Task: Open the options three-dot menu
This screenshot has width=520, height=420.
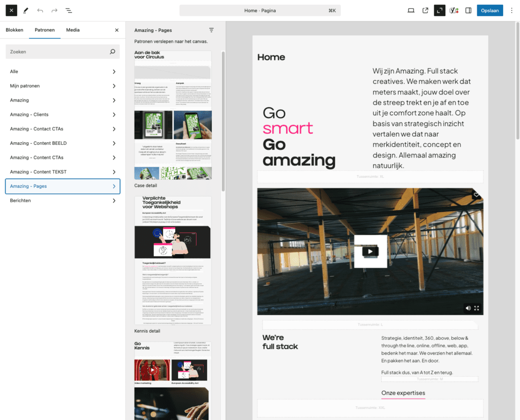Action: tap(511, 10)
